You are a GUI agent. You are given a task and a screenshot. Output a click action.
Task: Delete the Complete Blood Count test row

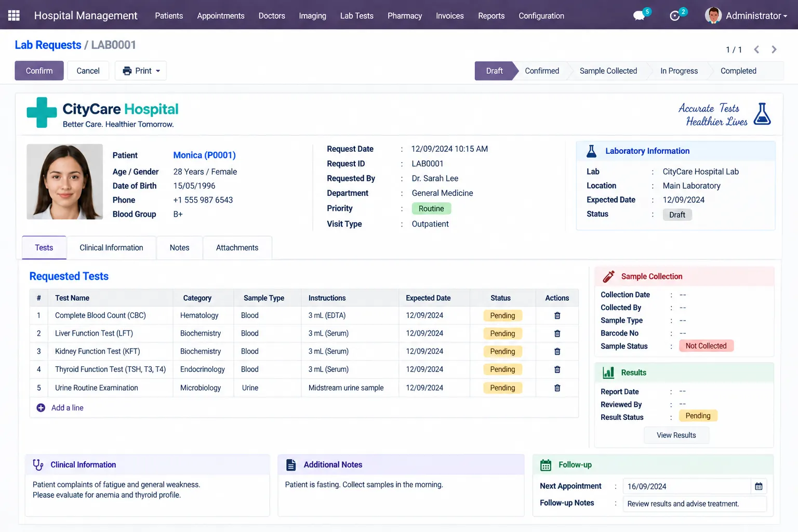pyautogui.click(x=557, y=315)
